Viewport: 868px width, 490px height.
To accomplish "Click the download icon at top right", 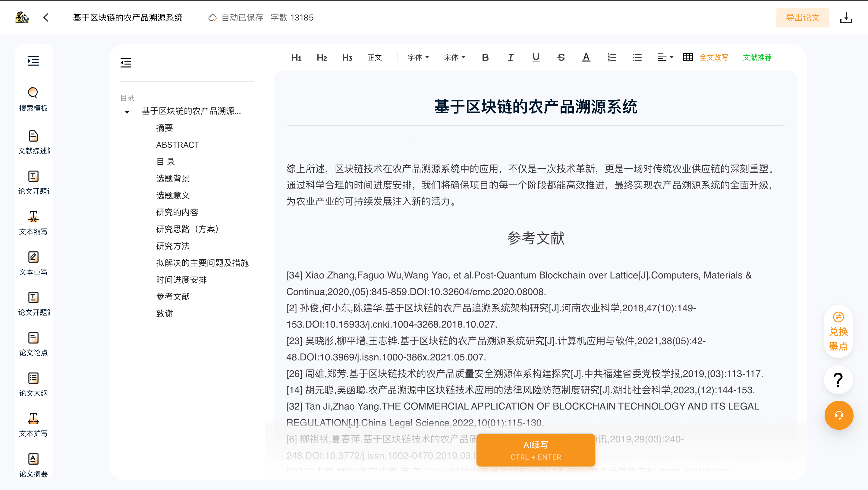I will [846, 17].
